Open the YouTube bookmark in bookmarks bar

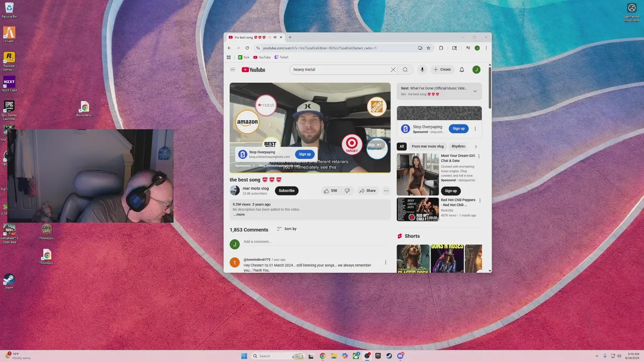click(262, 57)
